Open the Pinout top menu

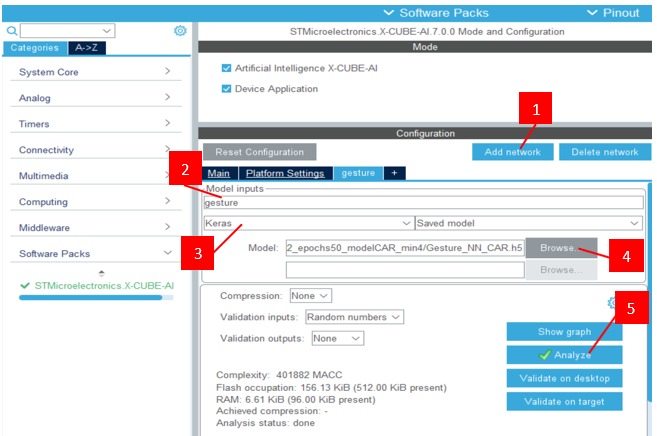pyautogui.click(x=613, y=13)
